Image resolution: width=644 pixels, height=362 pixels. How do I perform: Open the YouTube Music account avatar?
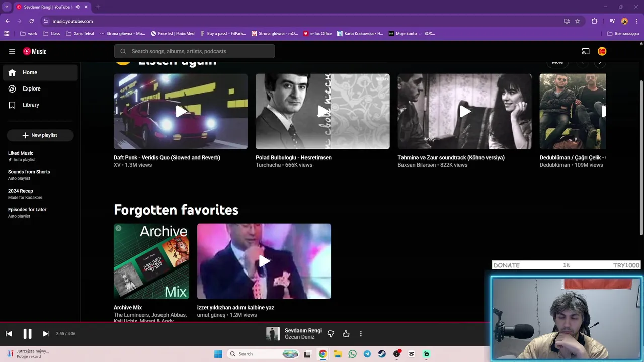[x=602, y=51]
